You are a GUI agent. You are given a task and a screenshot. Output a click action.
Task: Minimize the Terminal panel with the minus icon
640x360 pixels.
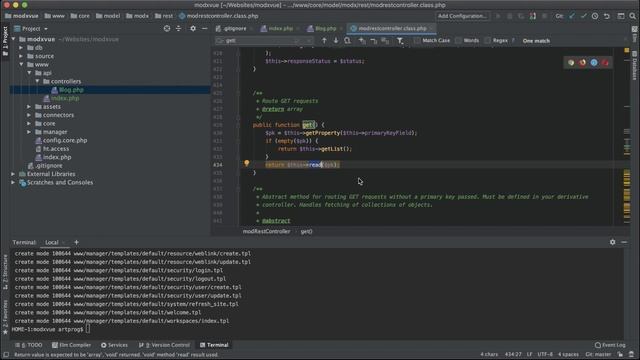click(624, 242)
